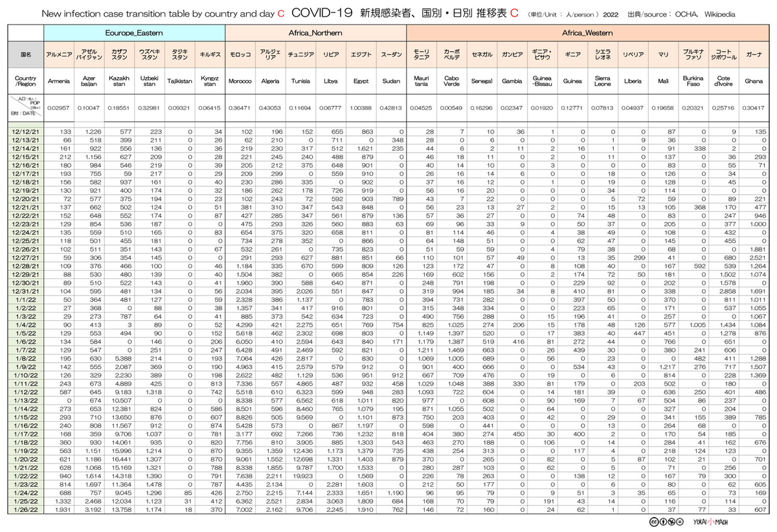Click the Mali column header
Image resolution: width=777 pixels, height=532 pixels.
click(662, 81)
